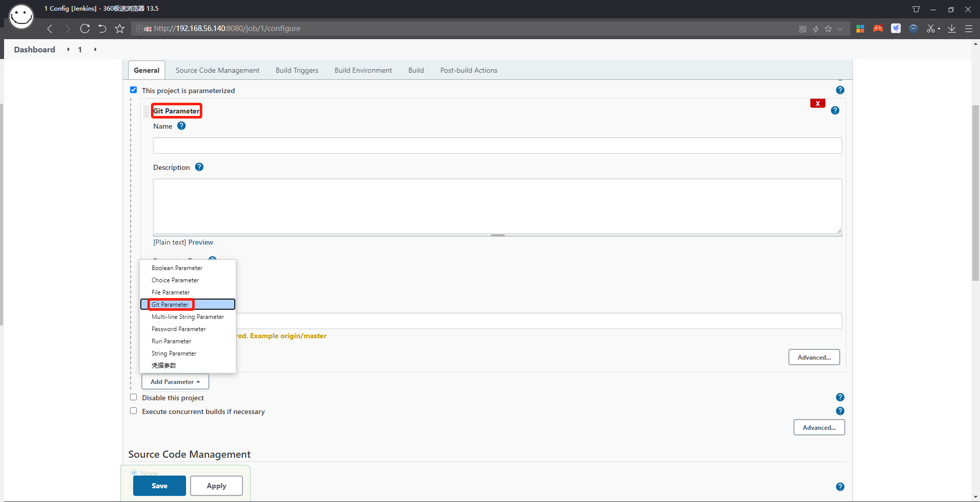Screen dimensions: 980x502
Task: Open the browser downloads icon
Action: click(x=952, y=28)
